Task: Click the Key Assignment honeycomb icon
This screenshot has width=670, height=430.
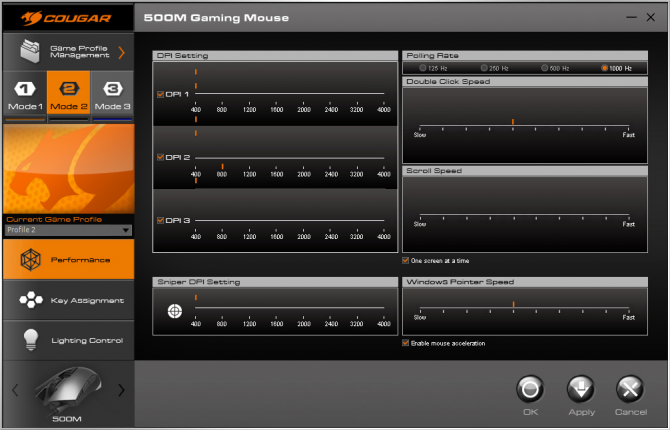Action: (31, 300)
